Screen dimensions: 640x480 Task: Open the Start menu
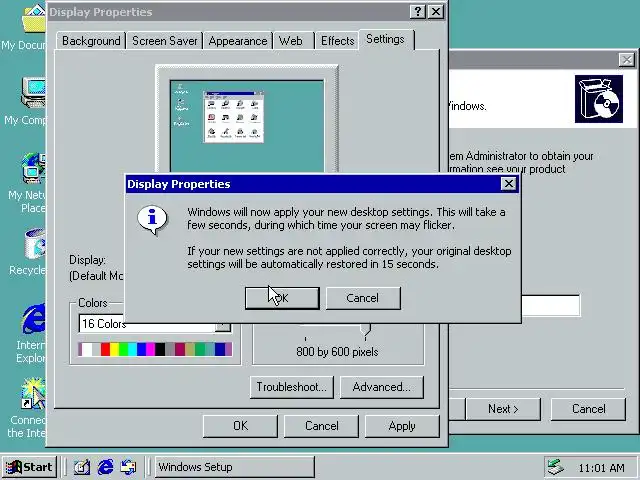[x=29, y=467]
